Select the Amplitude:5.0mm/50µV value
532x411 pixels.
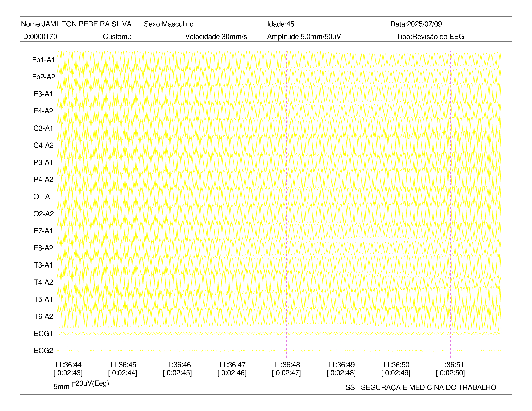304,37
